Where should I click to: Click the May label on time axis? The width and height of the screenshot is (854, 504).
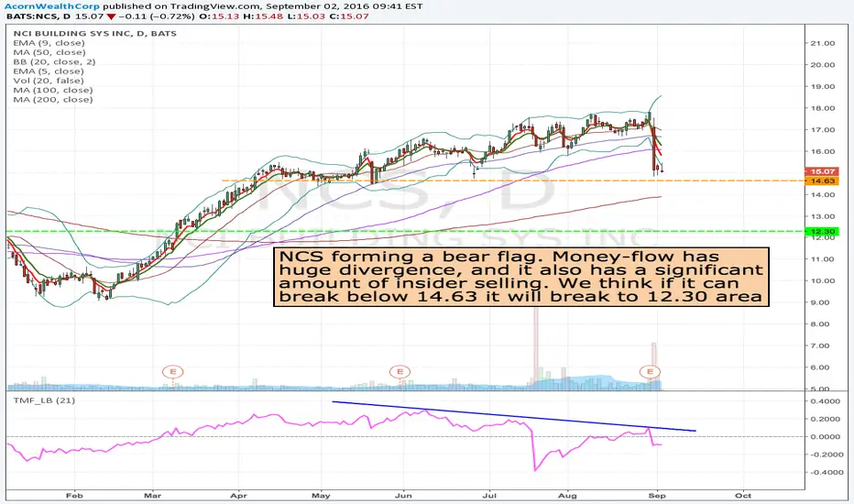pyautogui.click(x=322, y=495)
